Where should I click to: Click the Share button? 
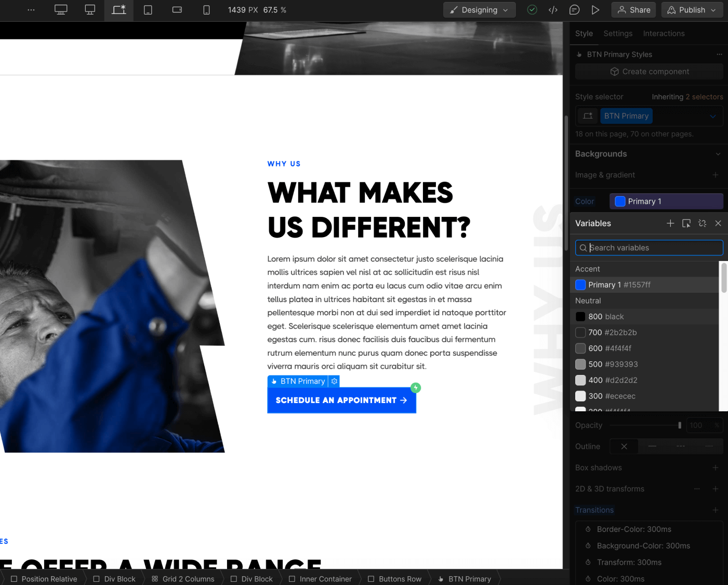pyautogui.click(x=633, y=9)
